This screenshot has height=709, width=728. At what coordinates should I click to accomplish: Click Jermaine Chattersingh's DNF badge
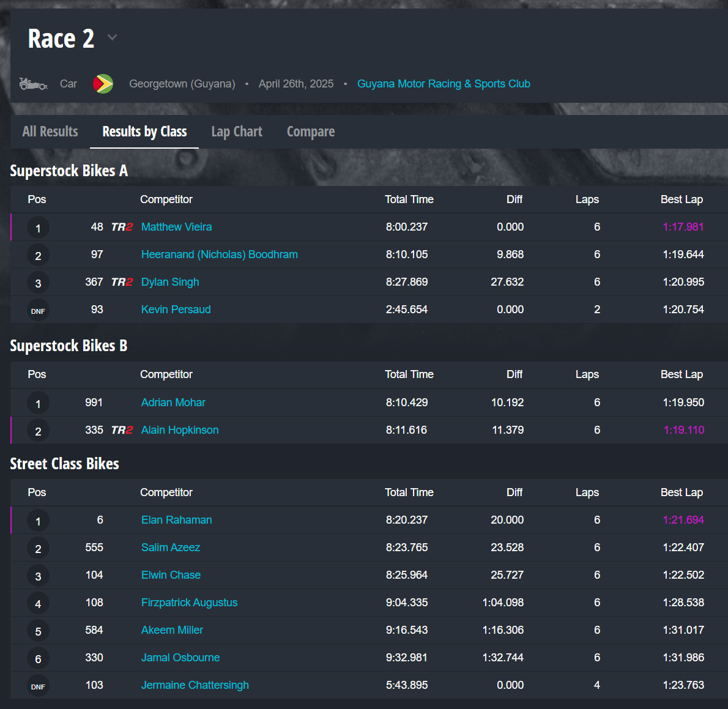tap(38, 686)
